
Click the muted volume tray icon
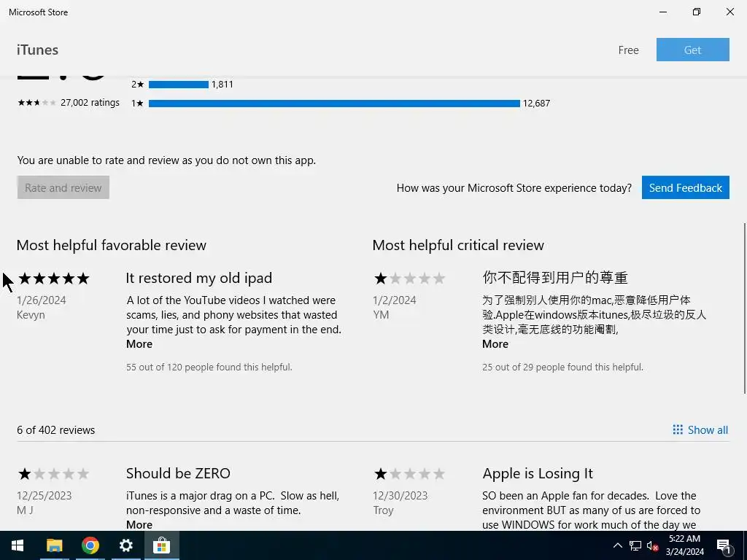[x=652, y=545]
